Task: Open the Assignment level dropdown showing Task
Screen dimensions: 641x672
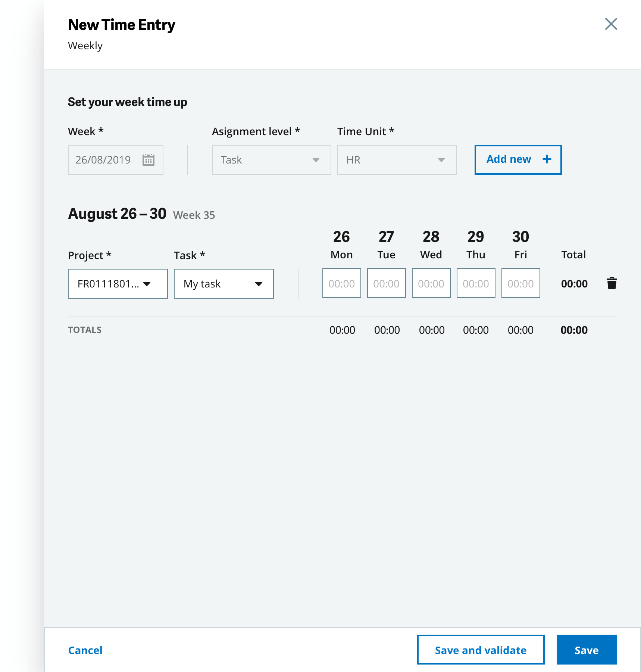Action: (271, 160)
